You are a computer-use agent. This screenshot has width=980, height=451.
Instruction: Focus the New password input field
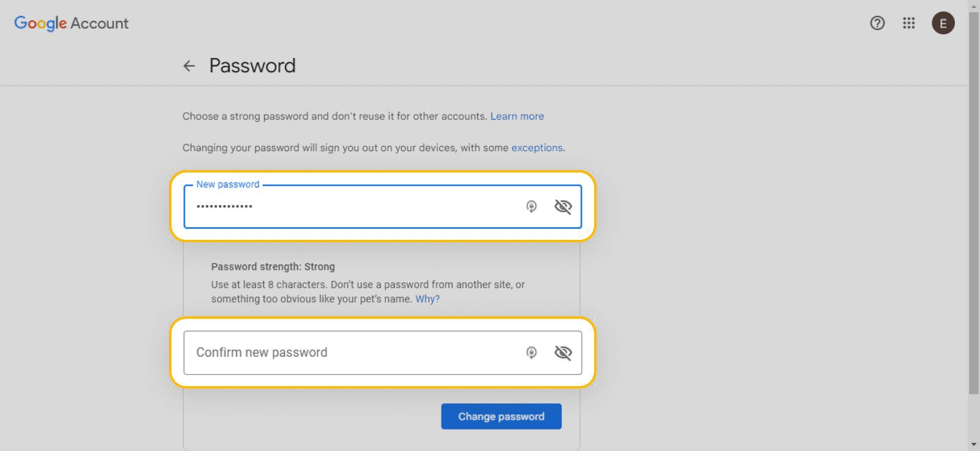coord(383,206)
